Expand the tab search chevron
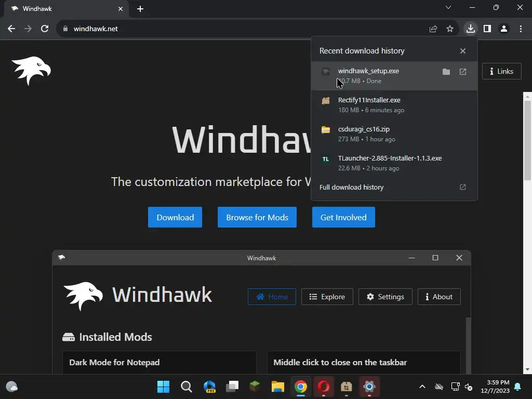The width and height of the screenshot is (532, 399). (448, 7)
